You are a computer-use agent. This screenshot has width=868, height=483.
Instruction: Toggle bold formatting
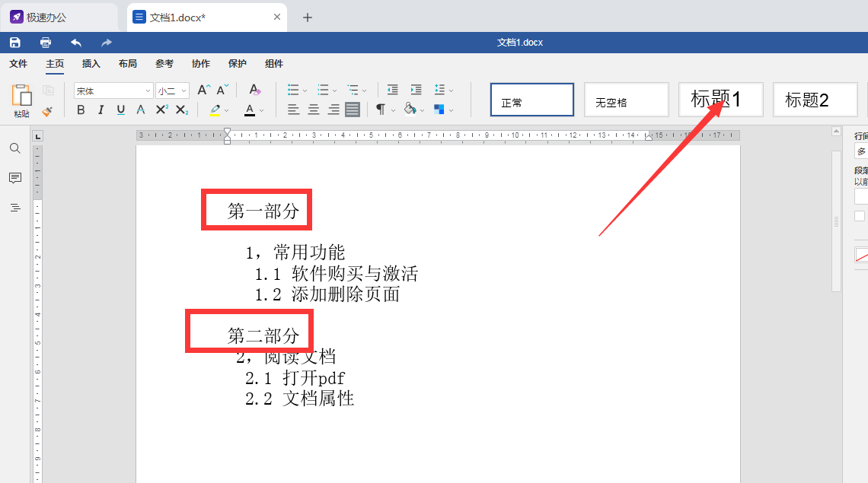click(81, 110)
